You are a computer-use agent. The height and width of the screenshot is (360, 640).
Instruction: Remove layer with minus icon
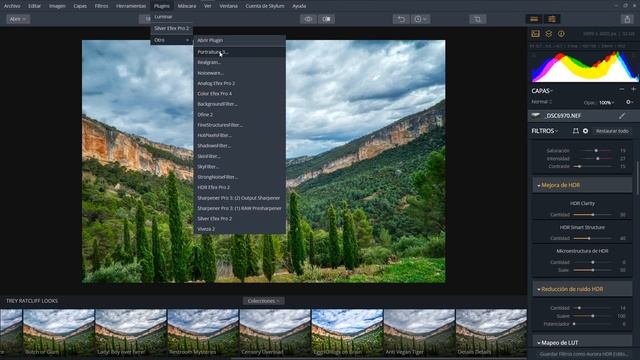621,89
